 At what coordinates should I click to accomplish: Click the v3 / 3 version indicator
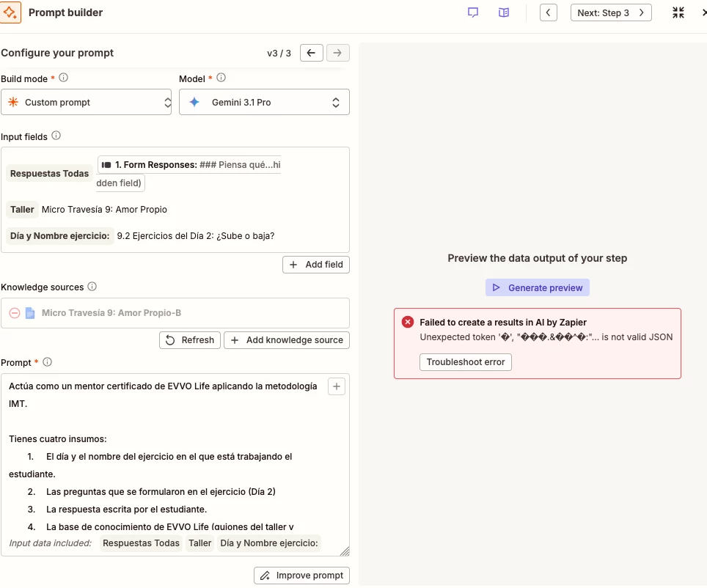(279, 54)
